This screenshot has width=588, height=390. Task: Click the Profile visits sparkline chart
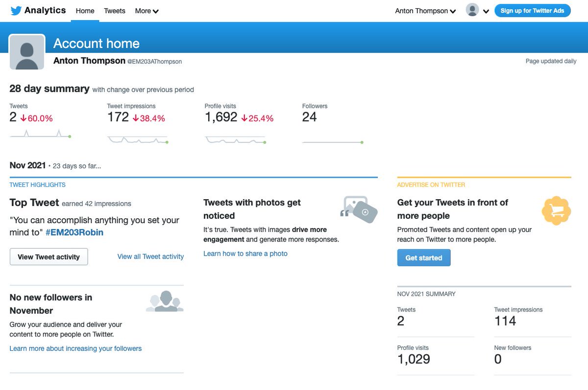[235, 140]
